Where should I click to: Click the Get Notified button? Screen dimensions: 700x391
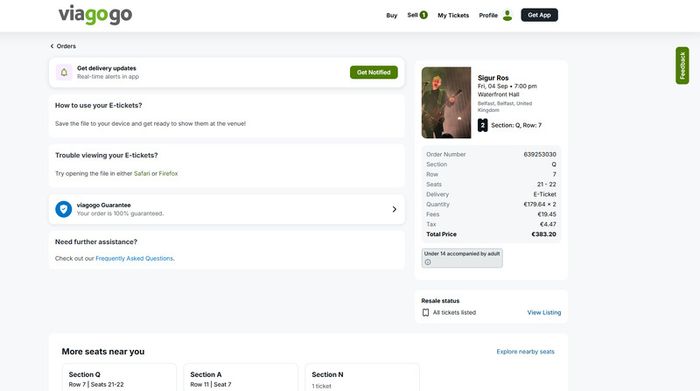pyautogui.click(x=374, y=72)
